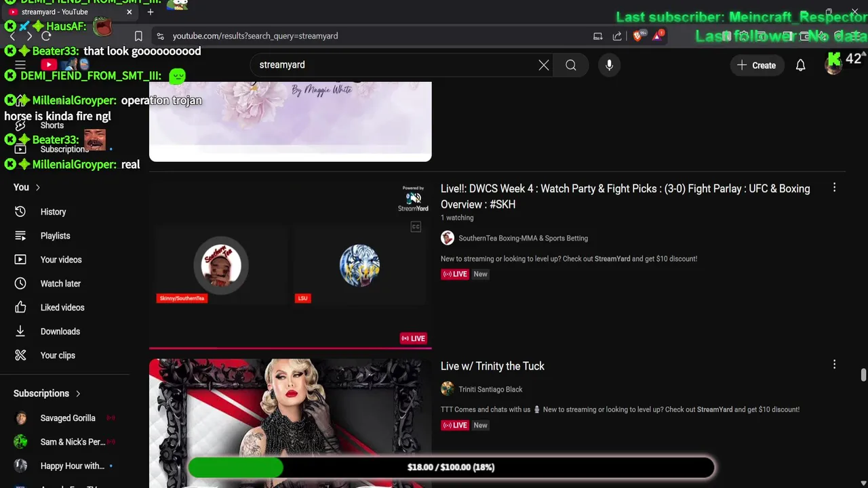Open a new browser tab

[x=151, y=12]
